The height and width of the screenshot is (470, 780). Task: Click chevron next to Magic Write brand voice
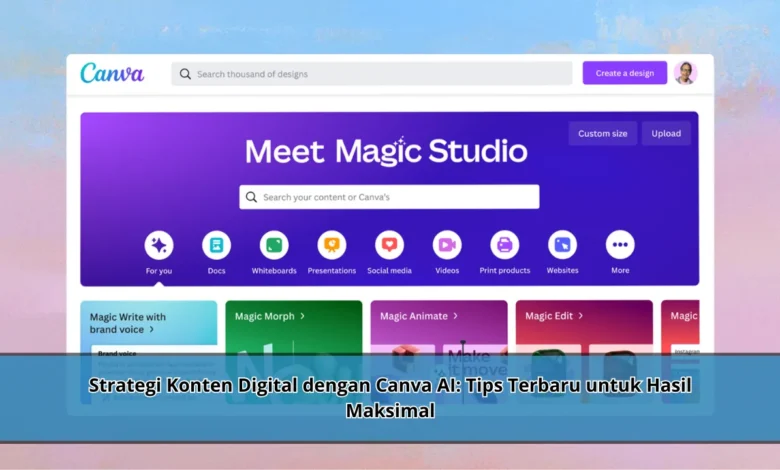(152, 329)
